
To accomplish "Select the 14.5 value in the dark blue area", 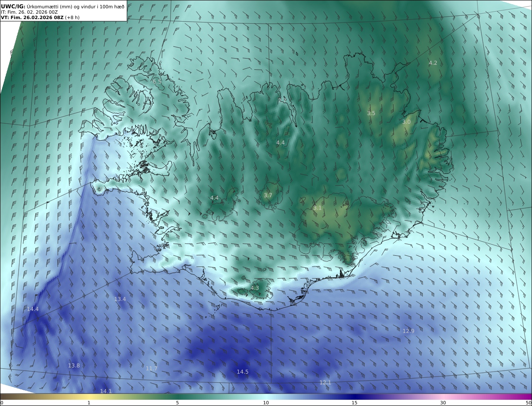I will (243, 372).
